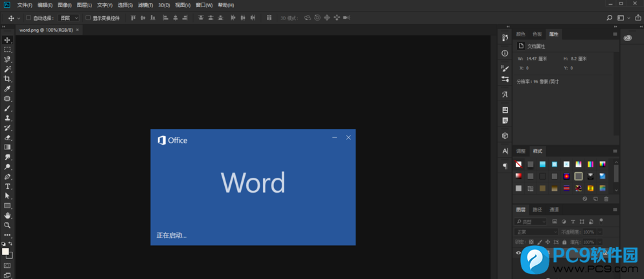Screen dimensions: 644x279
Task: Open the 正常 blend mode dropdown
Action: (536, 232)
